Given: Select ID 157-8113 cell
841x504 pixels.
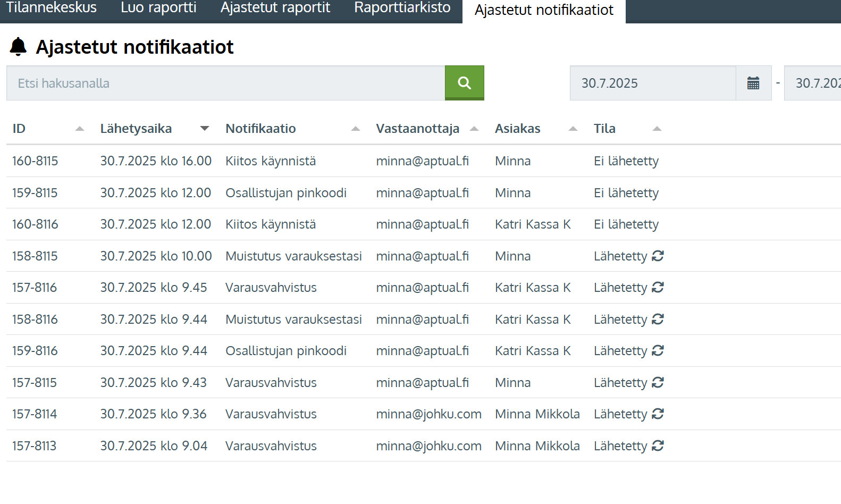Looking at the screenshot, I should pos(35,446).
